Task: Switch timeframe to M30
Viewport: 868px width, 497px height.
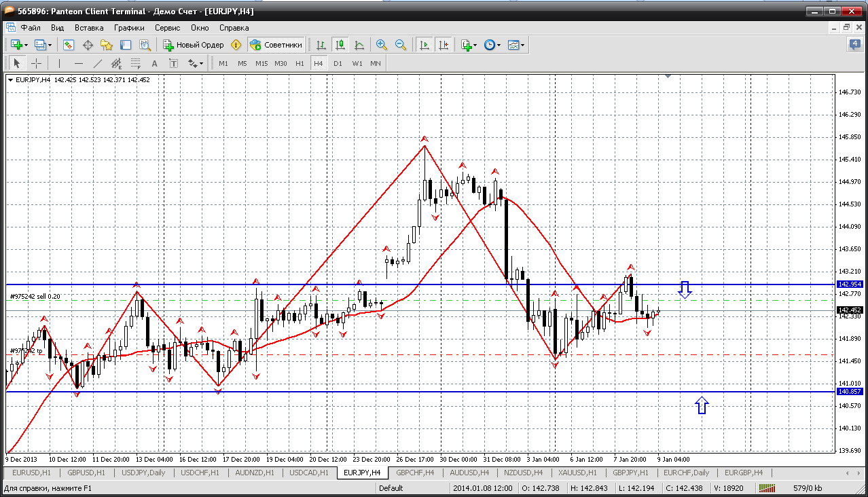Action: (x=281, y=63)
